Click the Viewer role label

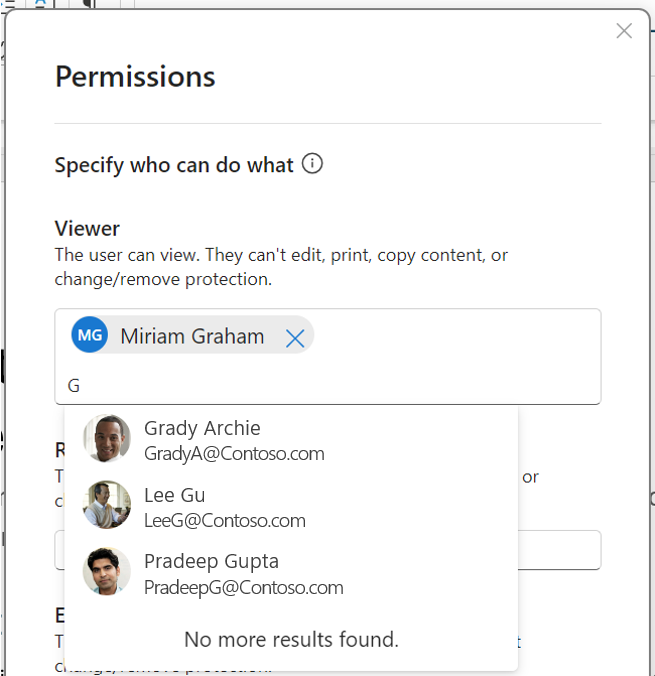[x=87, y=229]
